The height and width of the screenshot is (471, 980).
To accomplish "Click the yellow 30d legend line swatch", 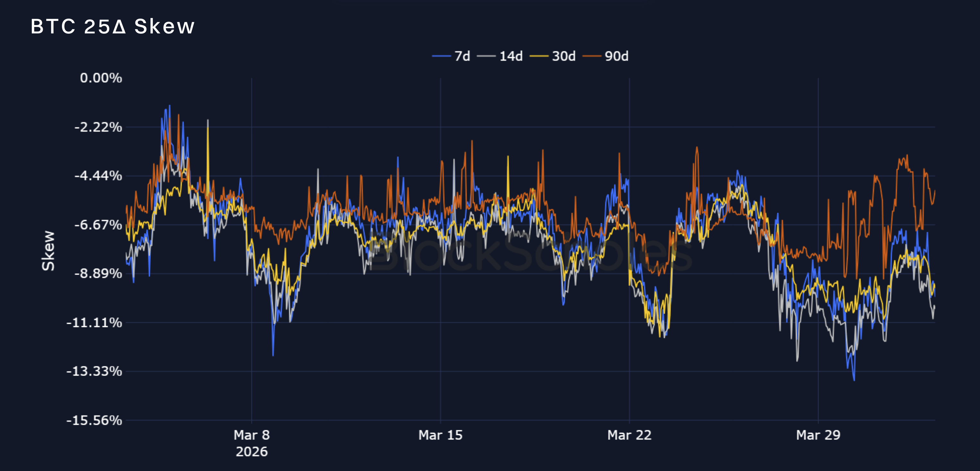I will coord(539,56).
